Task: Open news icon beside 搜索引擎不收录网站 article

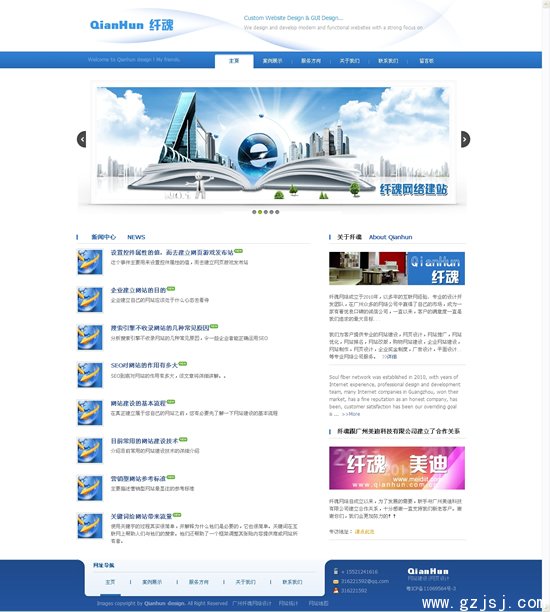Action: [90, 338]
